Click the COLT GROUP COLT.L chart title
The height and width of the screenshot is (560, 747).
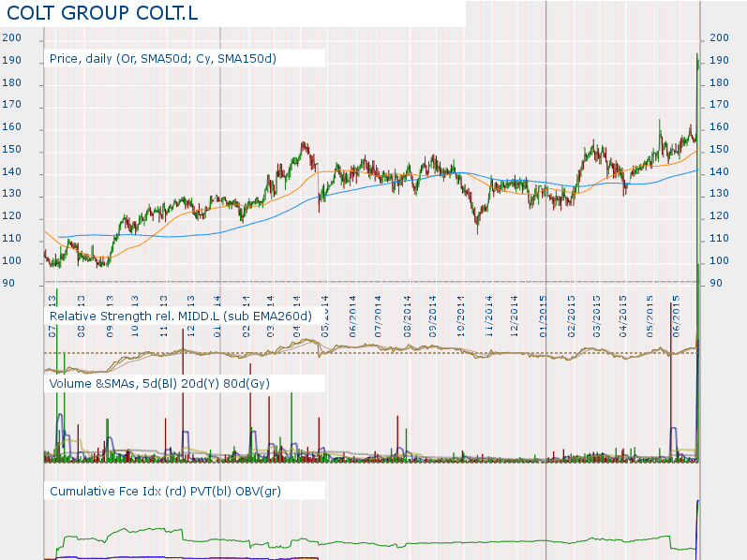click(x=102, y=13)
